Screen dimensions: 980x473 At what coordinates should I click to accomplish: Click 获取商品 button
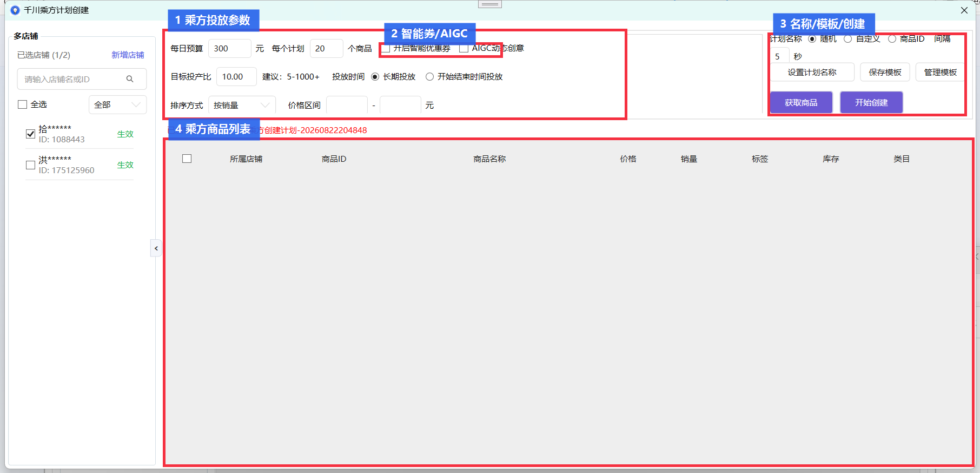(801, 102)
